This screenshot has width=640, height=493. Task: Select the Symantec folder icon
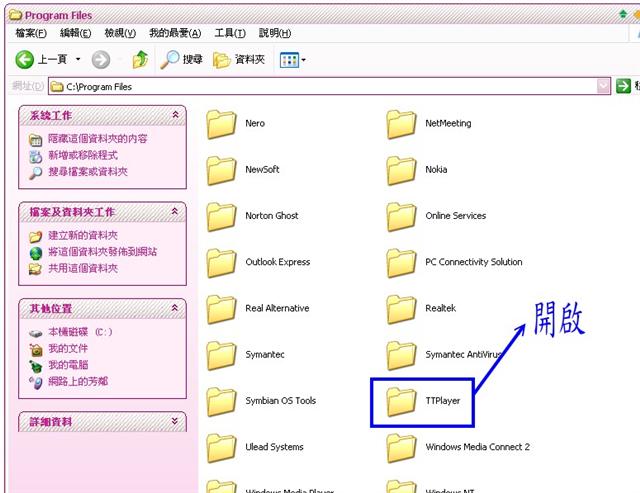point(221,355)
